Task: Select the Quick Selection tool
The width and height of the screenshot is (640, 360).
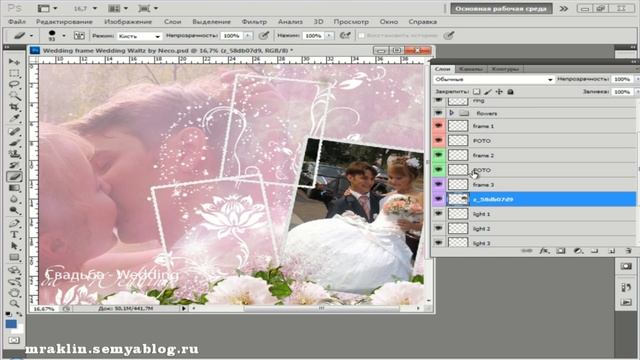Action: (x=14, y=96)
